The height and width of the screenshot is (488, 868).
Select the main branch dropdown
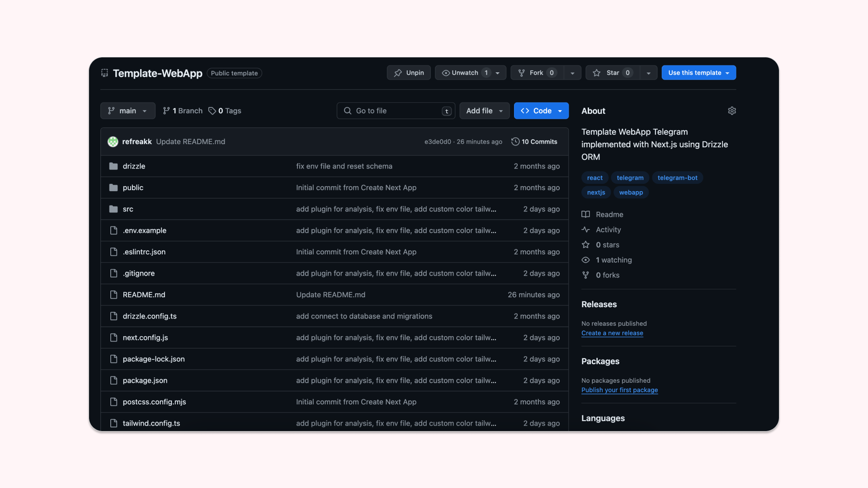point(127,110)
